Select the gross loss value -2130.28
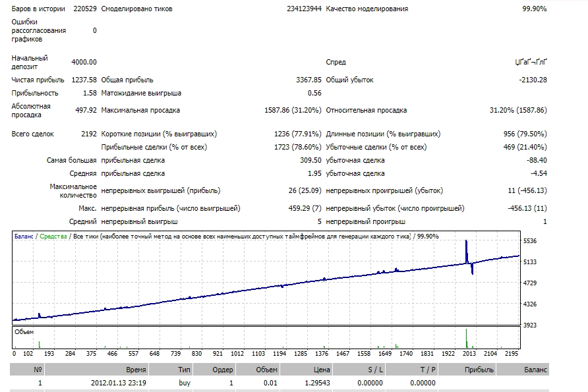 click(x=533, y=80)
